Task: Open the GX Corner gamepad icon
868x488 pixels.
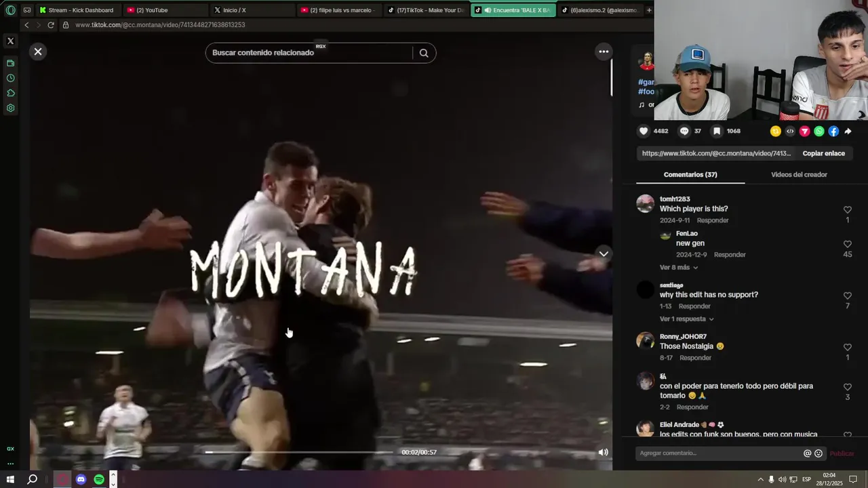Action: 27,10
